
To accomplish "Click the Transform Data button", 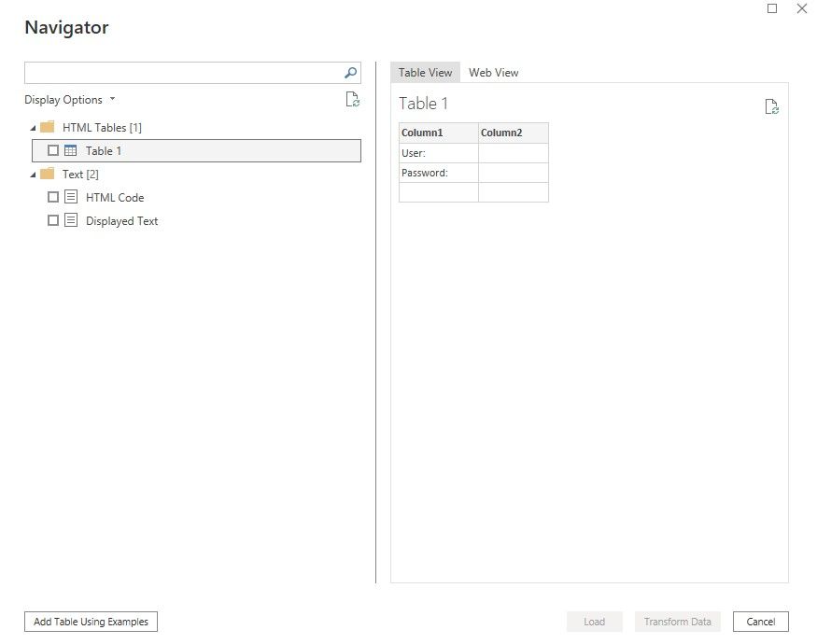I will (677, 622).
